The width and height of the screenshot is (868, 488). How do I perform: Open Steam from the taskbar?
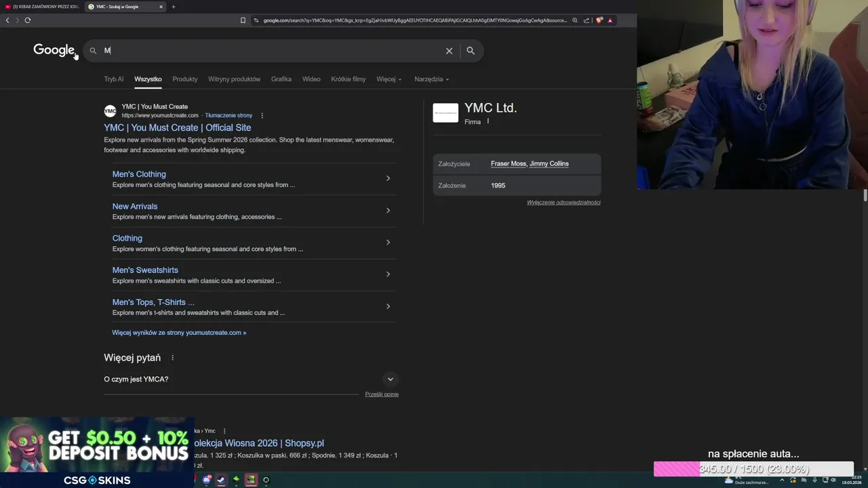(221, 480)
